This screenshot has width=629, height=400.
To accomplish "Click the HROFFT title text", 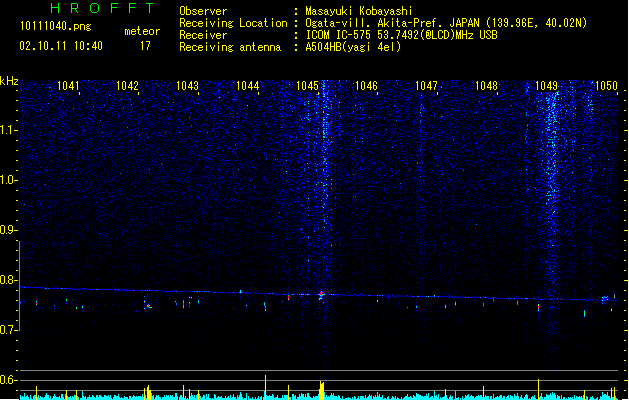I will click(102, 8).
